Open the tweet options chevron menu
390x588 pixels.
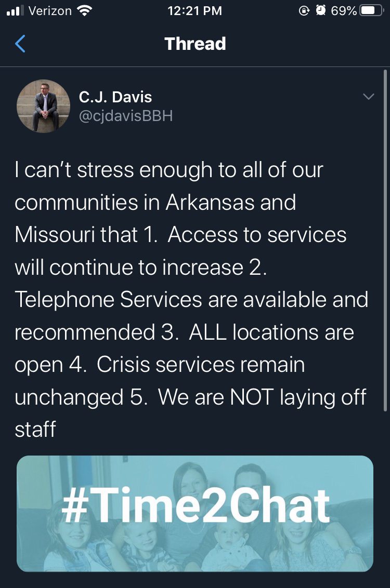369,97
